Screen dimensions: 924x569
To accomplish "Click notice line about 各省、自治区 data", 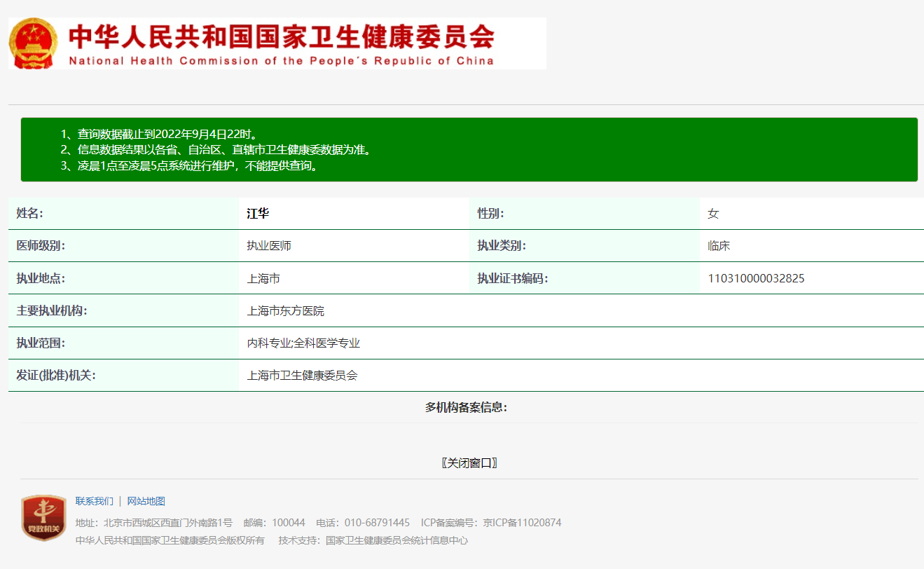I will (x=216, y=150).
